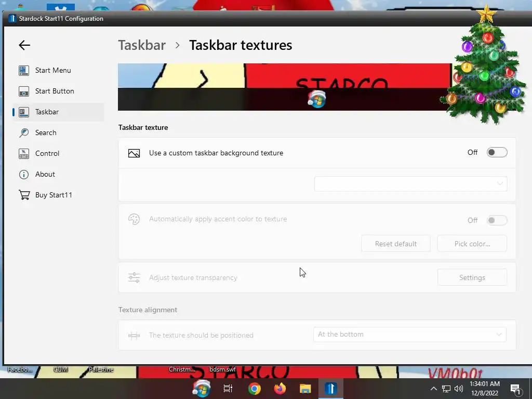The height and width of the screenshot is (399, 532).
Task: Show hidden system tray icons
Action: click(x=434, y=389)
